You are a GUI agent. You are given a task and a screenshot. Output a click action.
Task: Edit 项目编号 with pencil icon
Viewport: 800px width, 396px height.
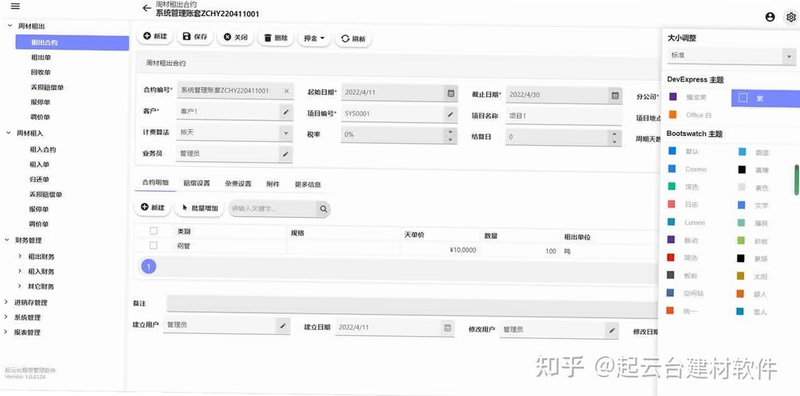(450, 114)
